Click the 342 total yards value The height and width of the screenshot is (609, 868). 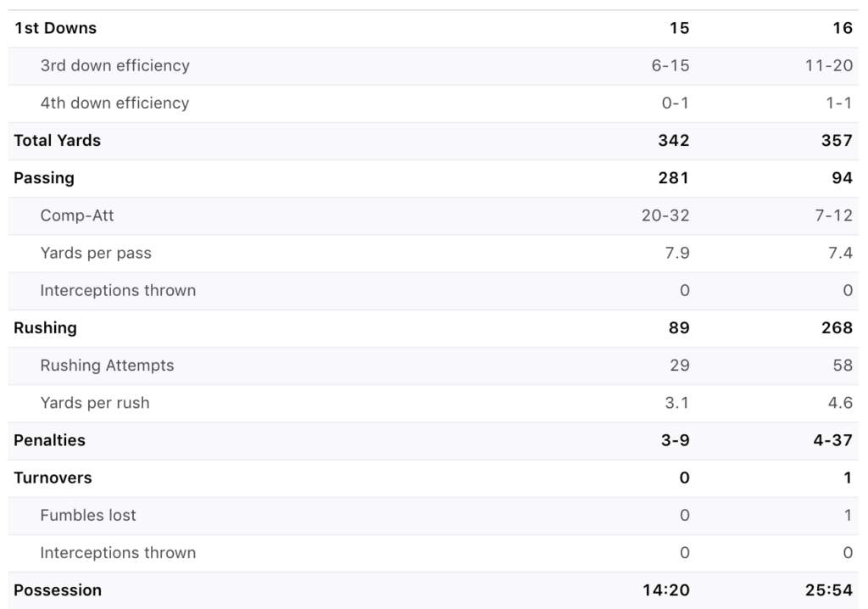[674, 141]
